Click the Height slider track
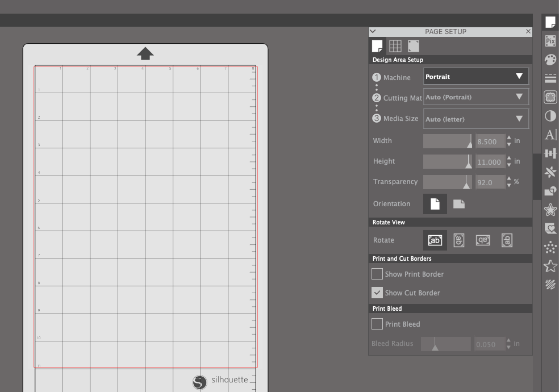Screen dimensions: 559x392 448,161
